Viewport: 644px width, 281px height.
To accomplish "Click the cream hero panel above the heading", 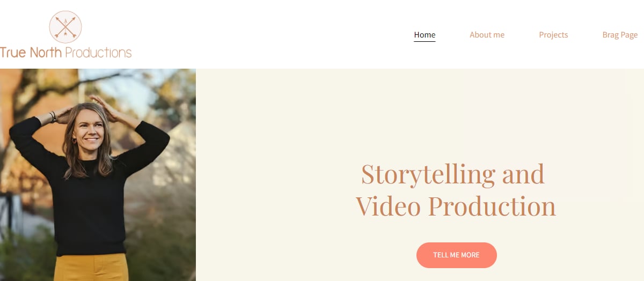I will click(x=420, y=113).
